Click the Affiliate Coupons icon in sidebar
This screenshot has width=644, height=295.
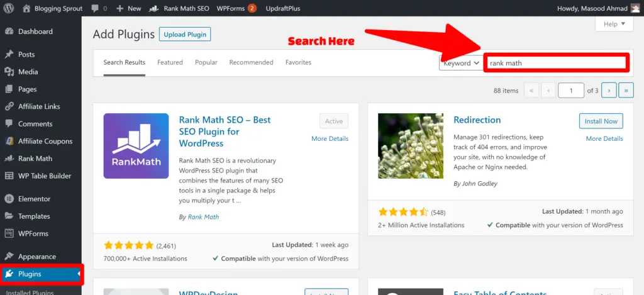click(x=9, y=142)
